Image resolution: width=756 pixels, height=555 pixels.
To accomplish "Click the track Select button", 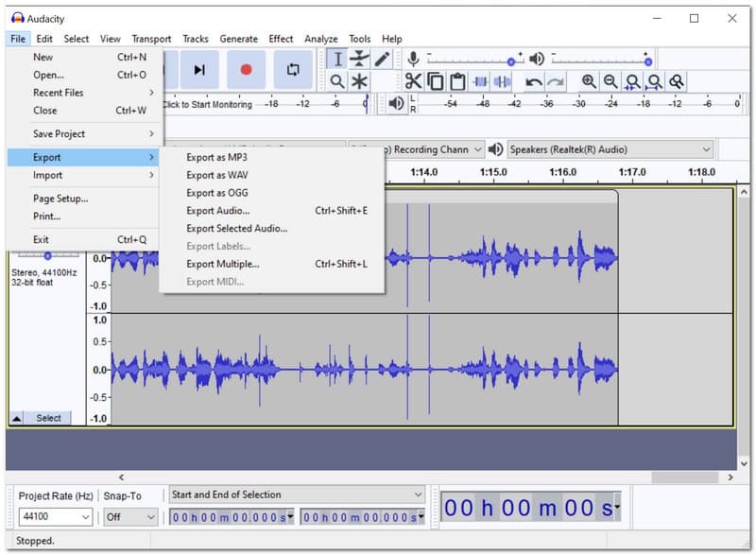I will click(x=49, y=418).
